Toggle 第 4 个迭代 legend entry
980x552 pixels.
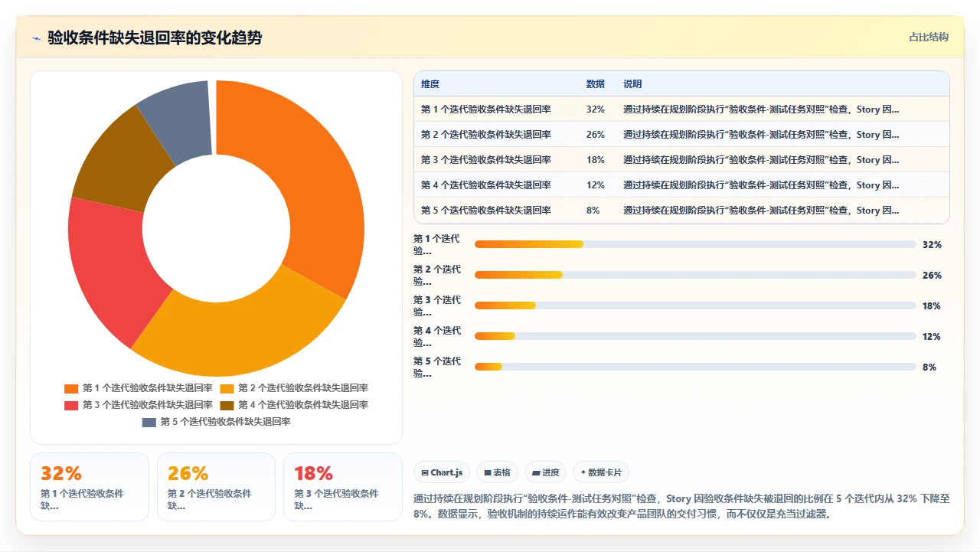(x=294, y=405)
